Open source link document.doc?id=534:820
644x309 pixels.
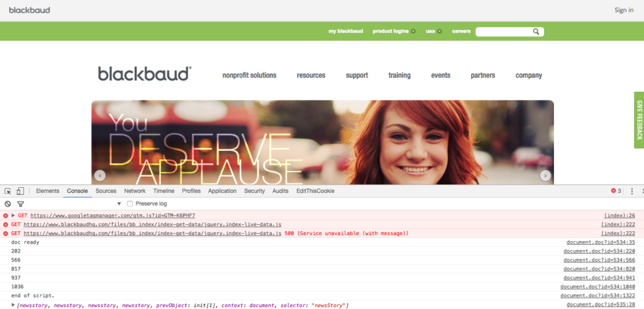point(599,269)
